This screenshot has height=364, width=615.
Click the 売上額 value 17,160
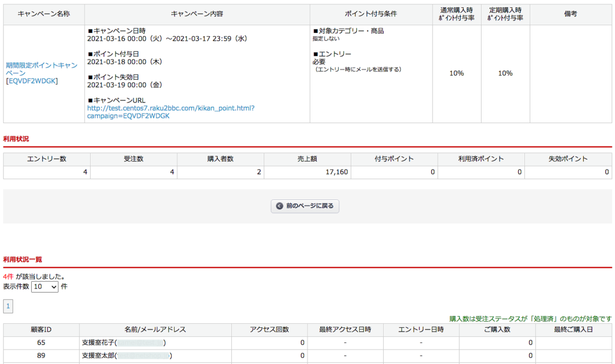[335, 172]
